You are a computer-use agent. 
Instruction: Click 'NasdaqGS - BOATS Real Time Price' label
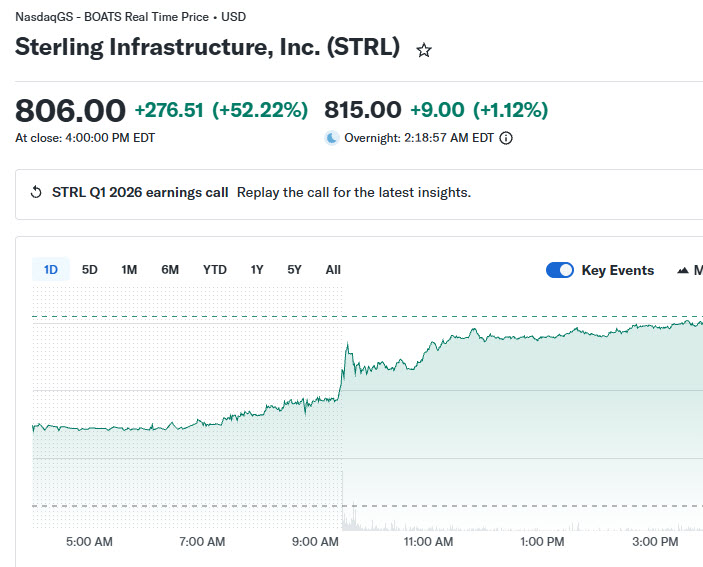112,17
